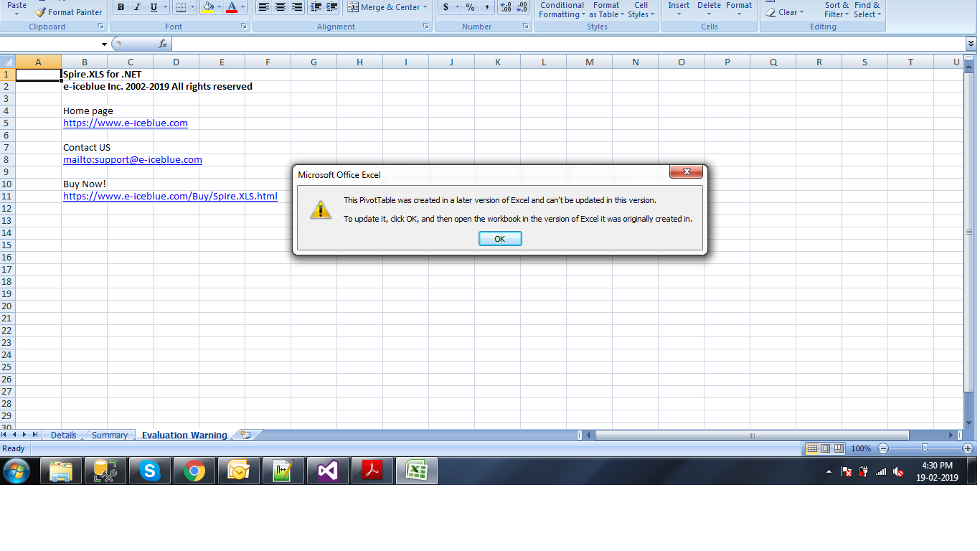Go to first sheet navigation arrow
Viewport: 980px width, 551px height.
[x=5, y=435]
